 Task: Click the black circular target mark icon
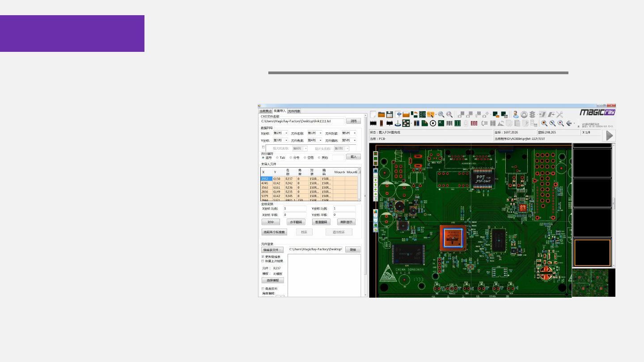pyautogui.click(x=433, y=123)
